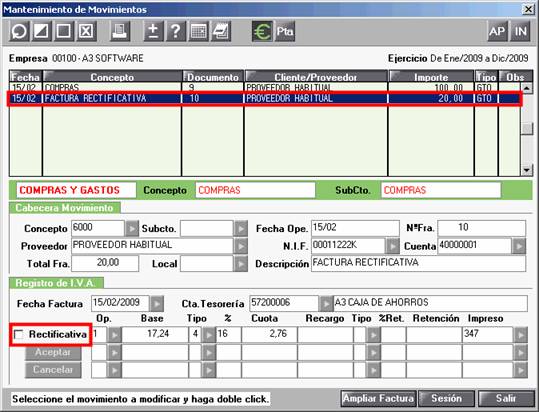The image size is (539, 412).
Task: Sort by Concepto column header
Action: (112, 77)
